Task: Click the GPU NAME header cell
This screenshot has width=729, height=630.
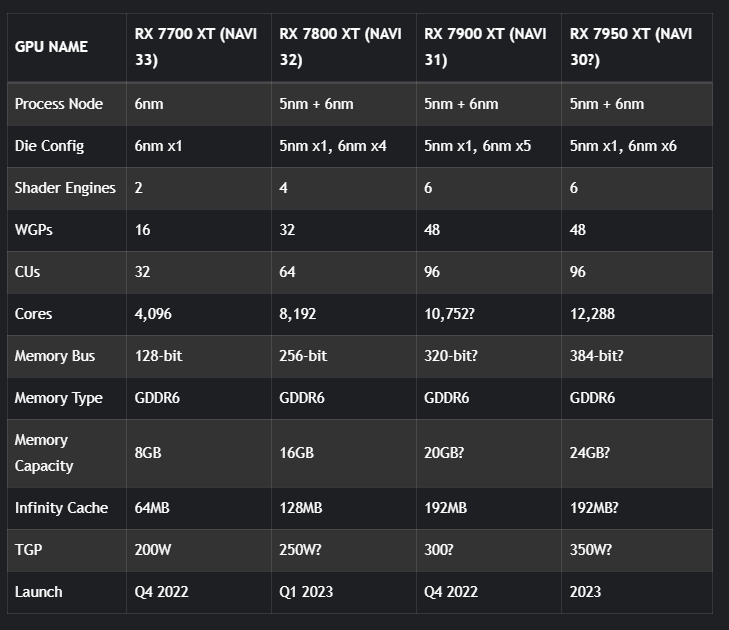Action: [51, 46]
